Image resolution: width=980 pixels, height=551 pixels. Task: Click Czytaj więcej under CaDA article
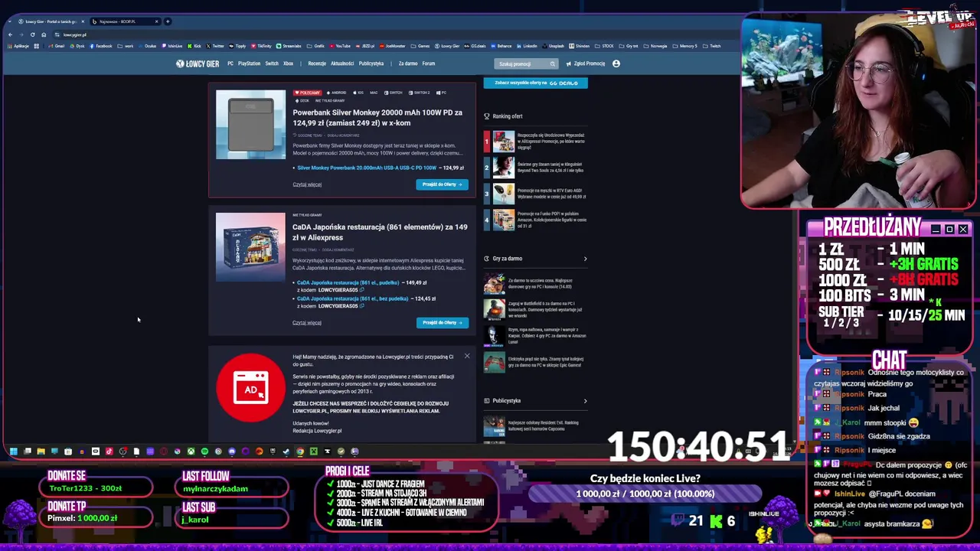point(307,322)
